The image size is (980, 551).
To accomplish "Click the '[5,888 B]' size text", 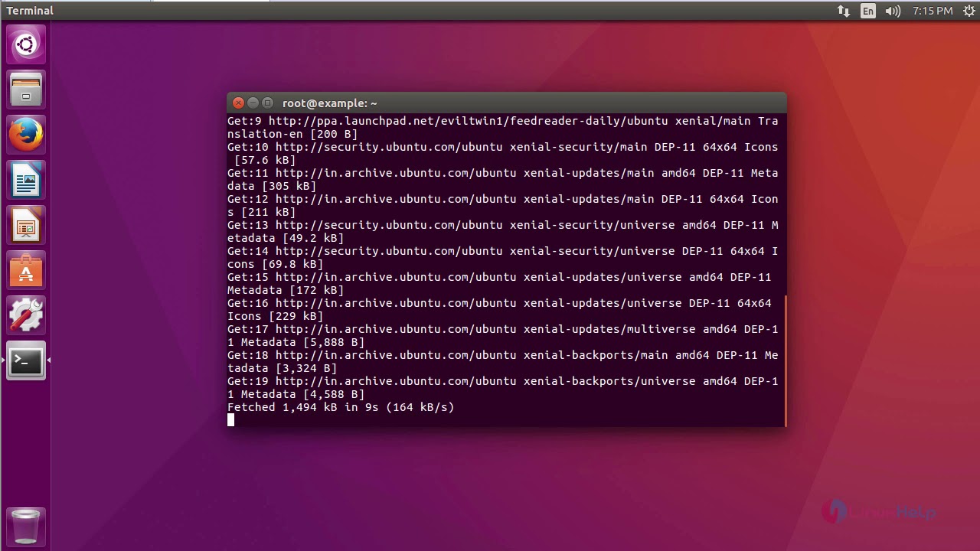I will (334, 342).
